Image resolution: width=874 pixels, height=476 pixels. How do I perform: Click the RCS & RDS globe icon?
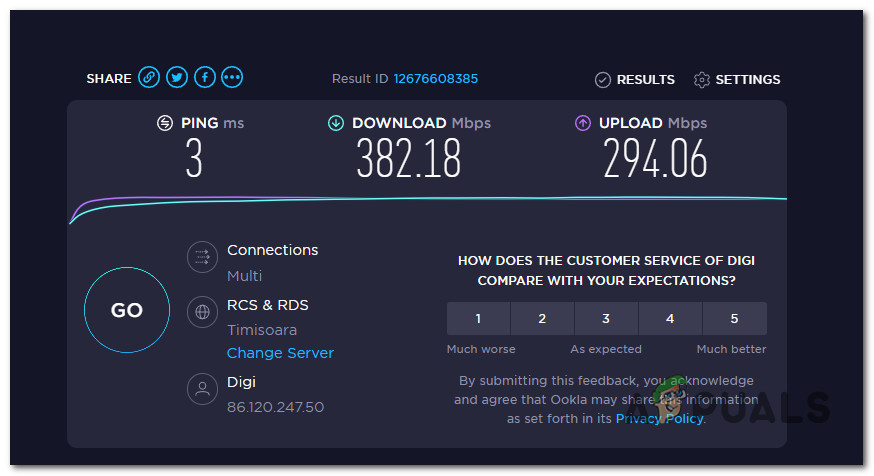tap(202, 312)
